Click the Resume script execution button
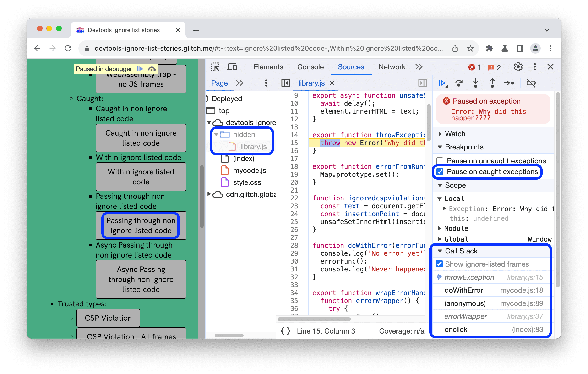The width and height of the screenshot is (588, 374). pyautogui.click(x=443, y=83)
